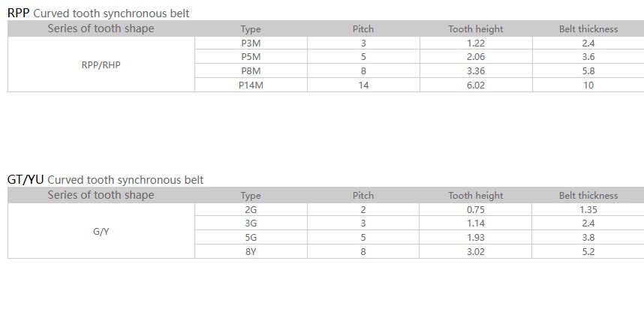
Task: Select the 1.35 belt thickness value
Action: (x=588, y=210)
